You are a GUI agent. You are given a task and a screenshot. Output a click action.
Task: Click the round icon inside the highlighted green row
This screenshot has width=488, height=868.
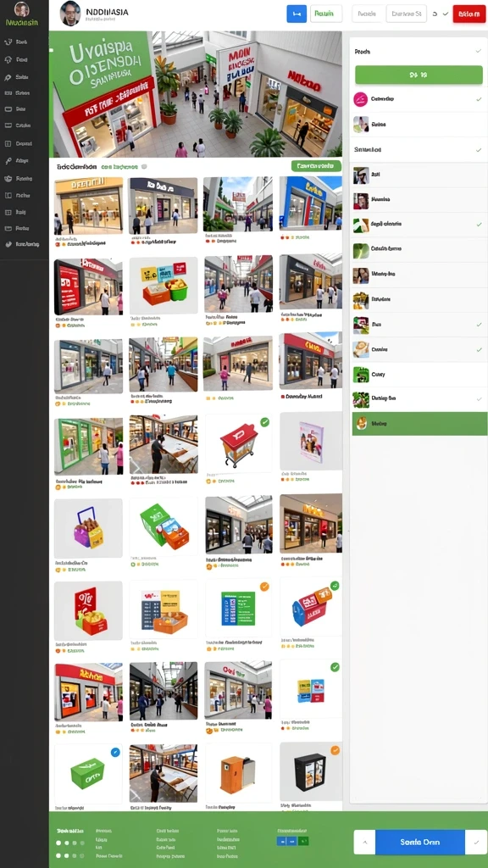click(x=361, y=424)
